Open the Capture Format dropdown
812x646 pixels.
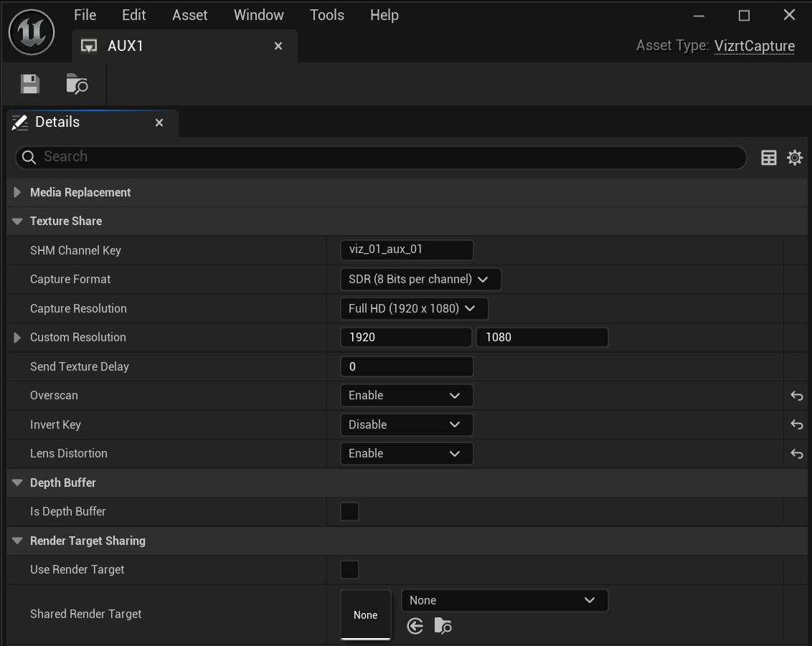[420, 280]
